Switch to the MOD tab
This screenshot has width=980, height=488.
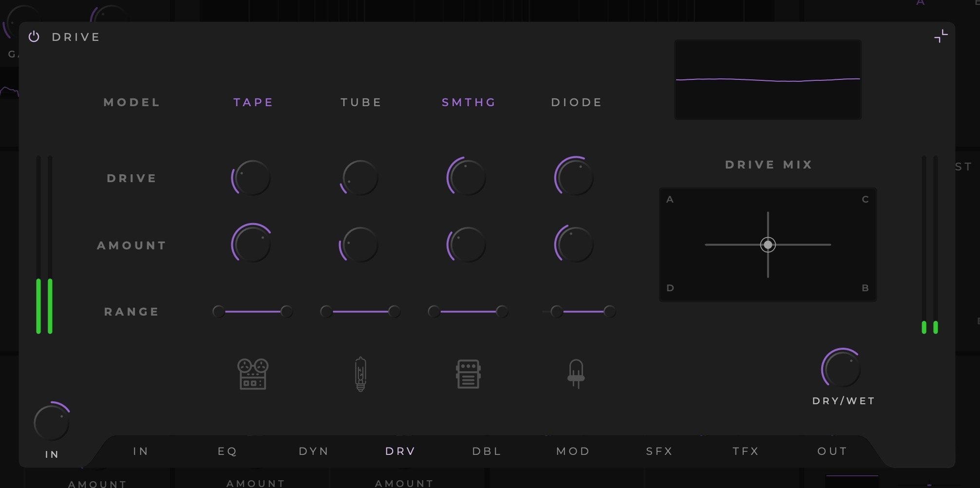pos(573,451)
